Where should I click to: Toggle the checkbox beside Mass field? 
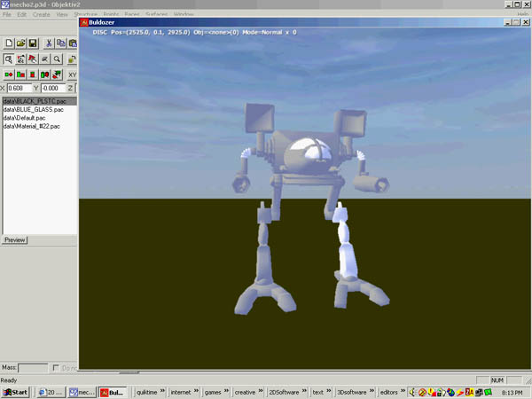(x=56, y=367)
